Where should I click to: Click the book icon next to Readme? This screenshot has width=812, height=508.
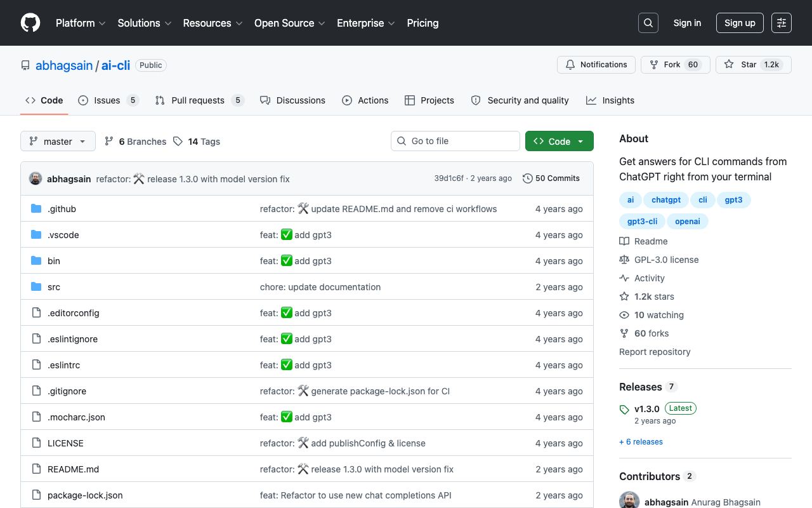pyautogui.click(x=624, y=241)
